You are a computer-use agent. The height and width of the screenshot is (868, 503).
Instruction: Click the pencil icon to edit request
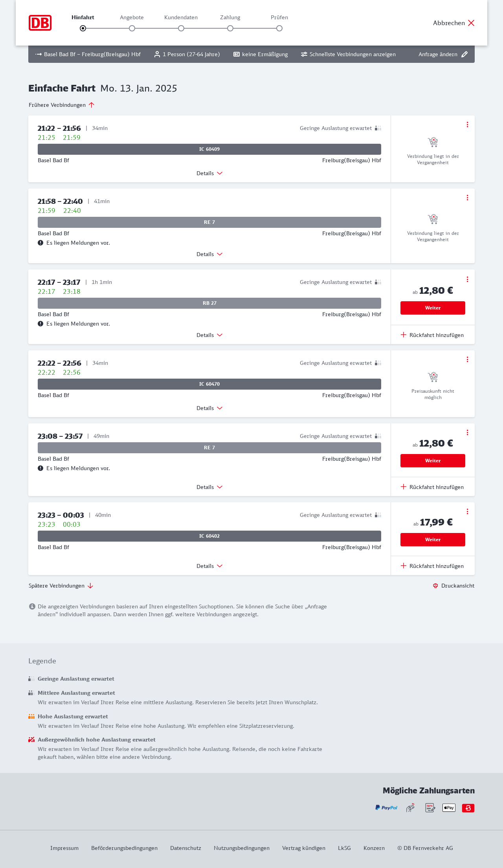point(464,54)
